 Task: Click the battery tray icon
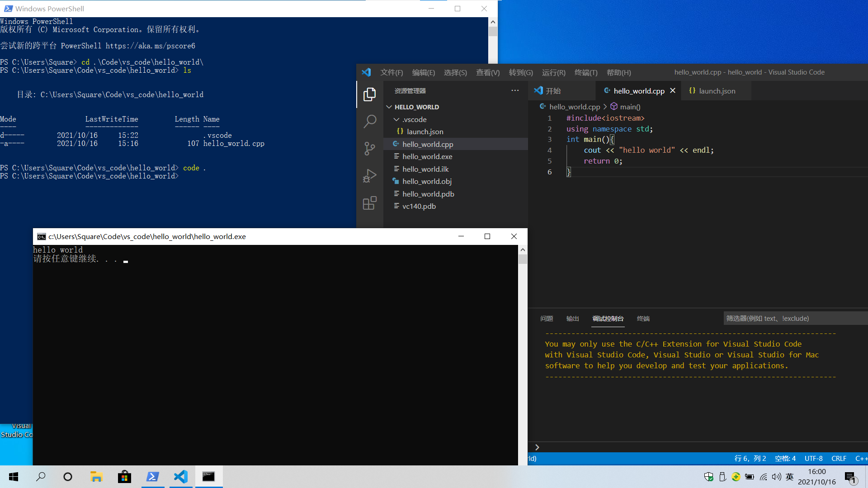pyautogui.click(x=750, y=477)
